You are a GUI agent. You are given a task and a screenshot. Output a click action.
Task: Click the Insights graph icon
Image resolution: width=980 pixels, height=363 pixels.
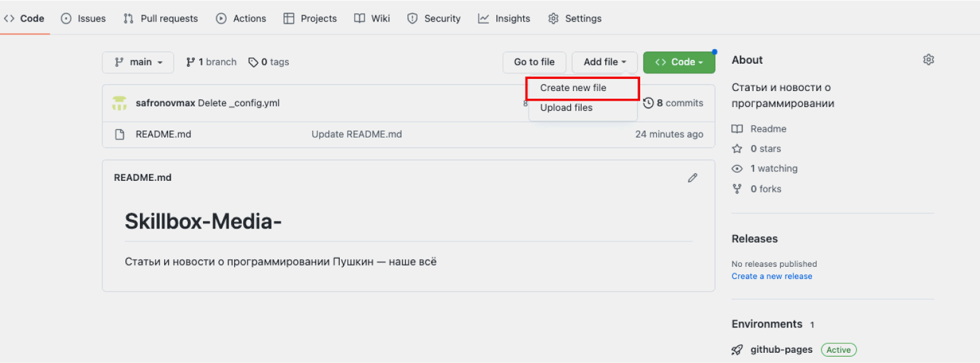(484, 18)
